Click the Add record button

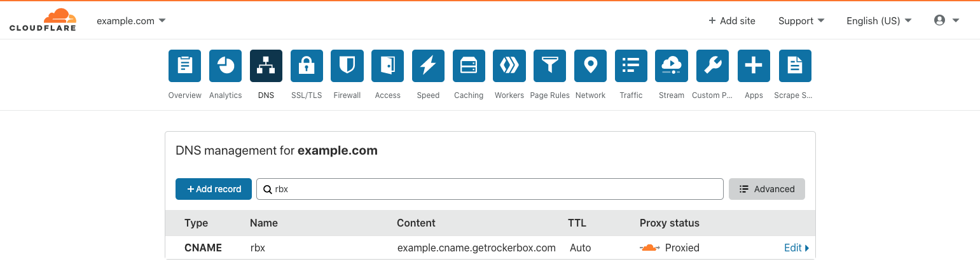click(x=214, y=189)
